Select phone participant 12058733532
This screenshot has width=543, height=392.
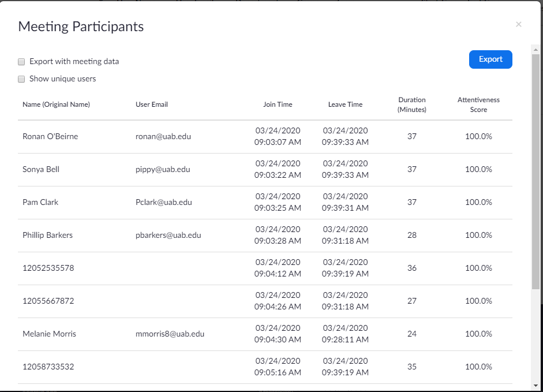click(x=48, y=367)
